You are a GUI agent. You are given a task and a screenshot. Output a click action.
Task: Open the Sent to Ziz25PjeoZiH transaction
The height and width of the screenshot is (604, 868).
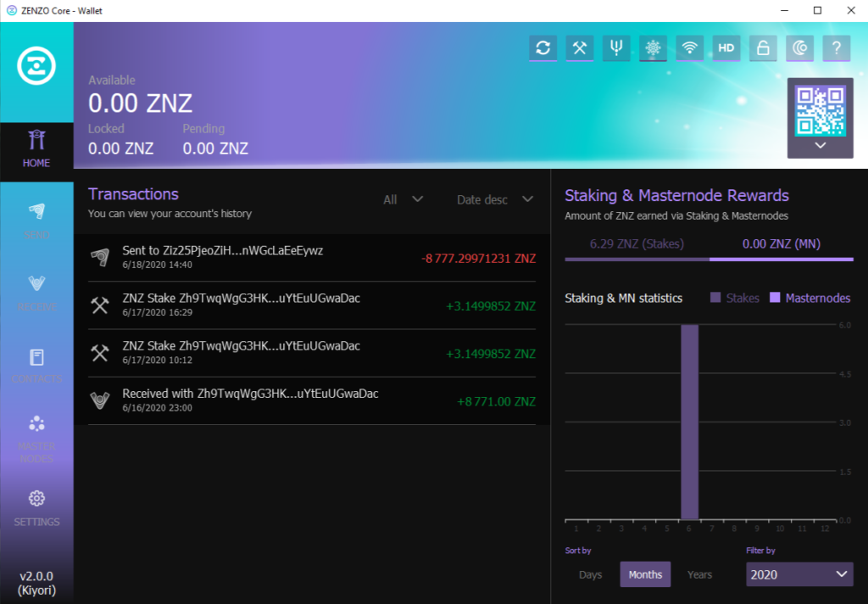point(312,258)
